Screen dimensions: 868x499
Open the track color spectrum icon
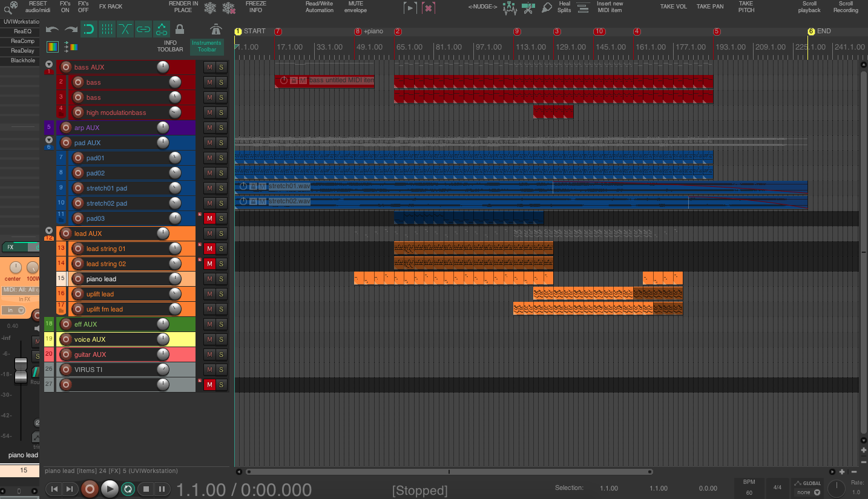coord(53,47)
